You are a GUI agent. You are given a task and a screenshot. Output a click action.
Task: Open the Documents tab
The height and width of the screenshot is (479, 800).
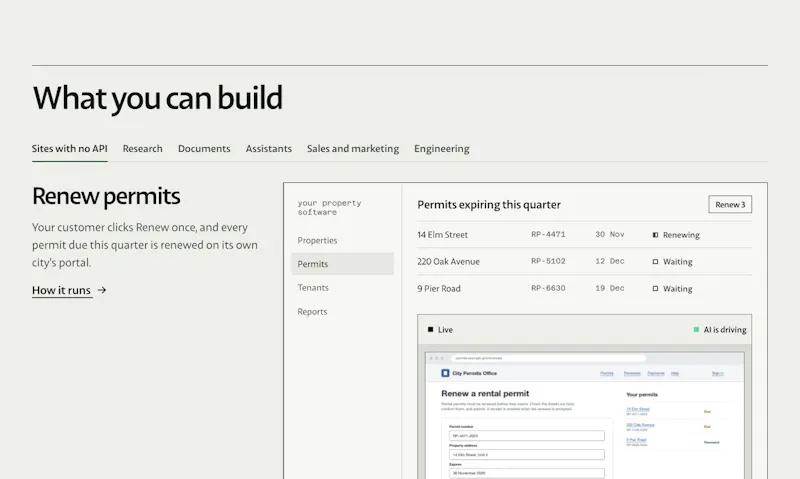click(204, 149)
